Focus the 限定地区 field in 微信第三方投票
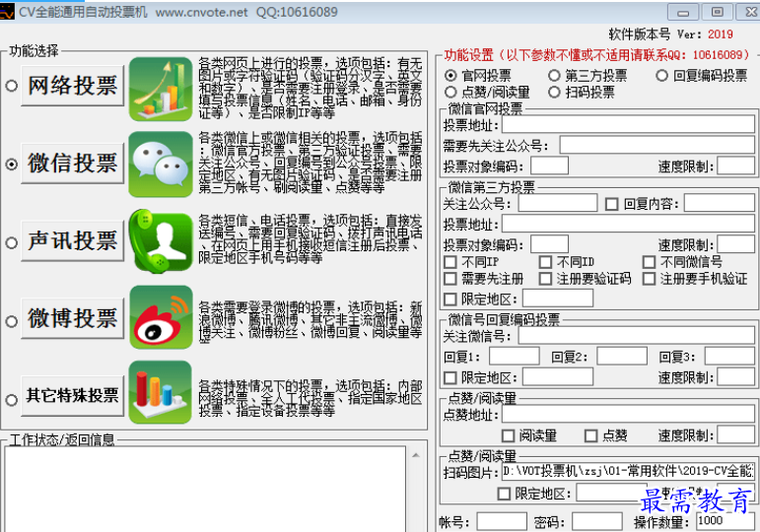The height and width of the screenshot is (532, 760). tap(558, 298)
